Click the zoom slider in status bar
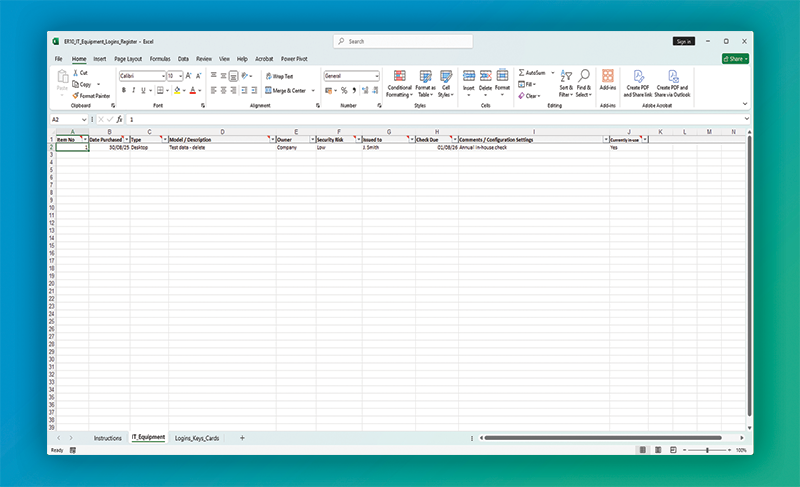 pos(707,450)
